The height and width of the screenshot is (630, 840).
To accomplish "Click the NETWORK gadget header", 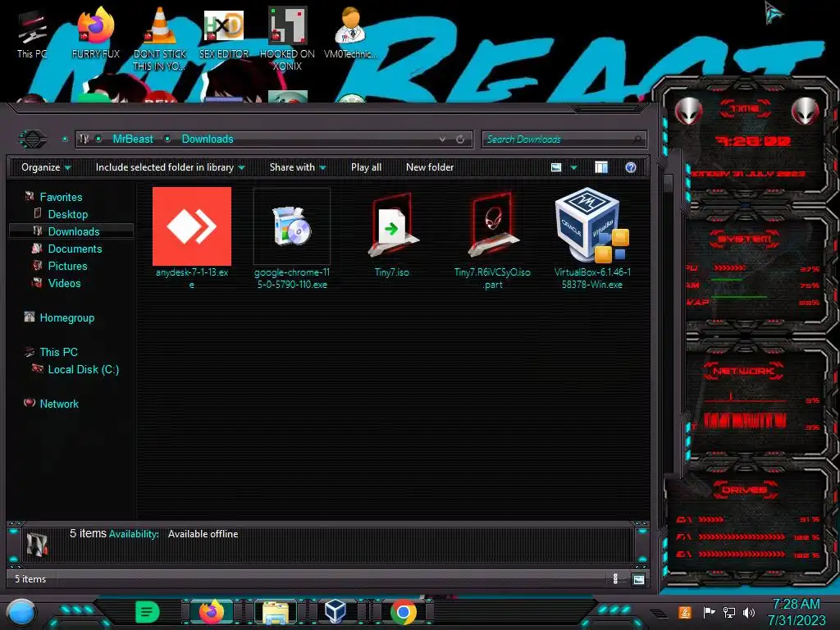I will click(743, 371).
